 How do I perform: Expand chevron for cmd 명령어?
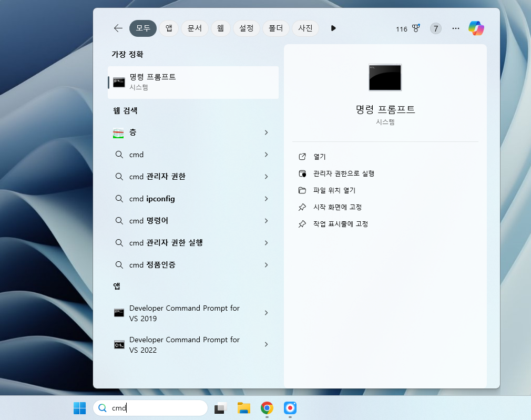266,220
